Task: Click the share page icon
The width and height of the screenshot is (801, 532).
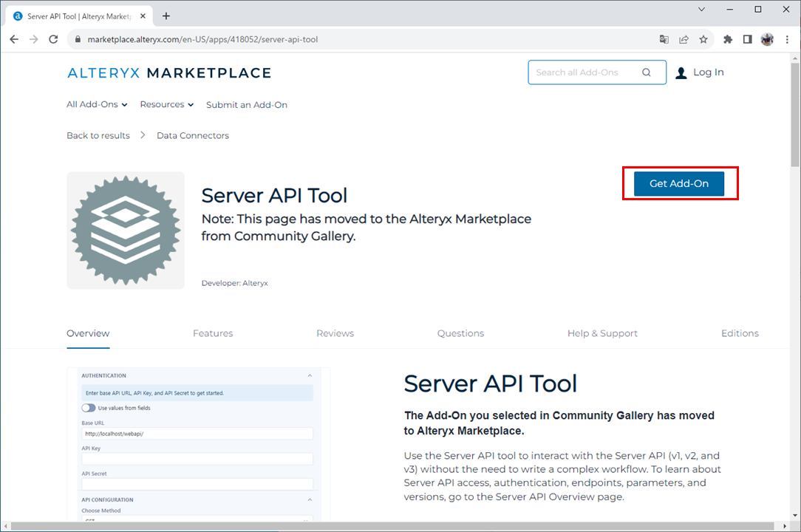Action: pyautogui.click(x=684, y=39)
